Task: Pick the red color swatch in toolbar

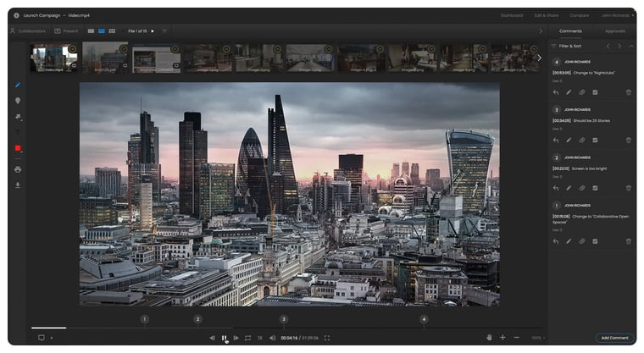Action: tap(18, 148)
